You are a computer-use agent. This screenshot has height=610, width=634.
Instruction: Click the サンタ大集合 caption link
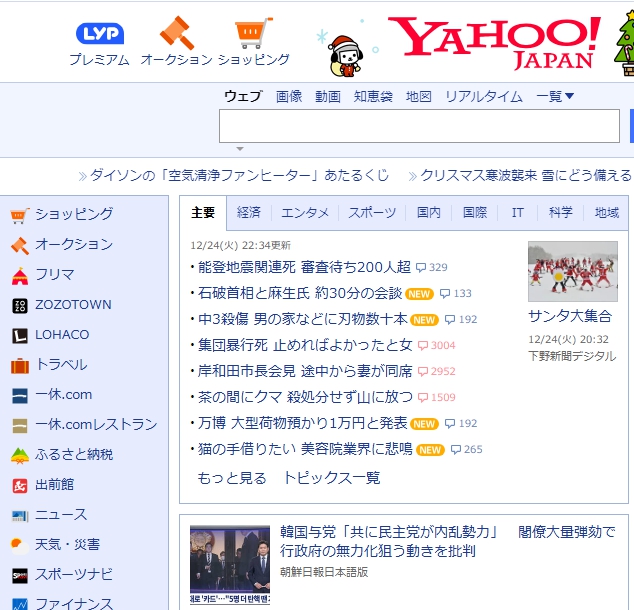[x=570, y=316]
